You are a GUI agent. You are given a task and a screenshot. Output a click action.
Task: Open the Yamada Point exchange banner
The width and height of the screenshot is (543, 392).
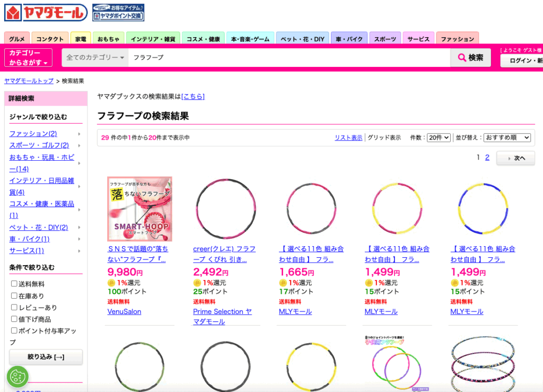118,13
